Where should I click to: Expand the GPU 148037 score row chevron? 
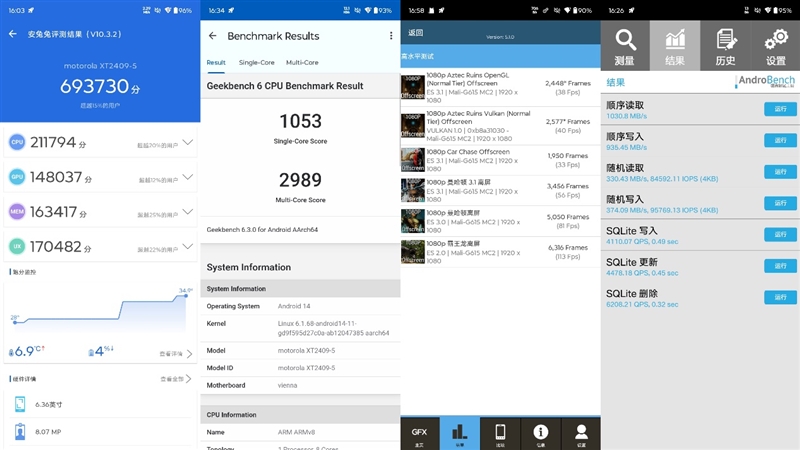tap(188, 177)
